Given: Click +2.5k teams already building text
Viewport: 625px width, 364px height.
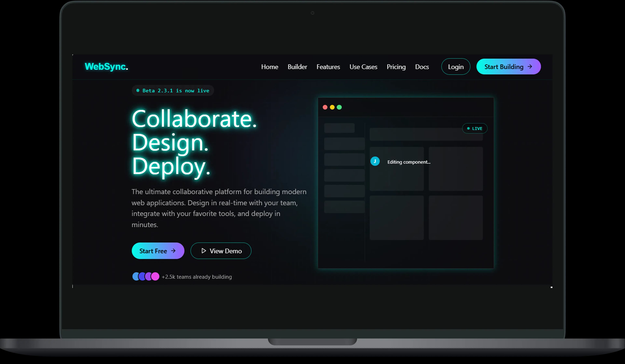Looking at the screenshot, I should tap(197, 277).
